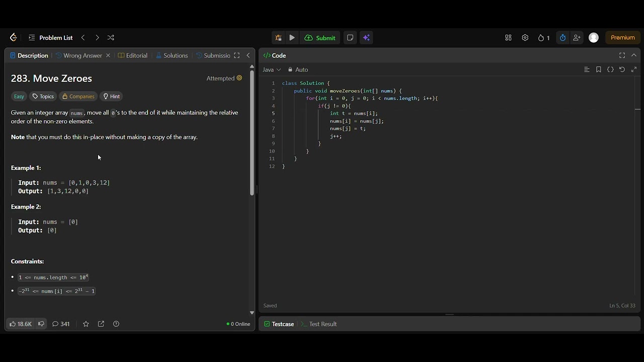Click the AI sparkle assistant icon
Image resolution: width=644 pixels, height=362 pixels.
pyautogui.click(x=366, y=38)
